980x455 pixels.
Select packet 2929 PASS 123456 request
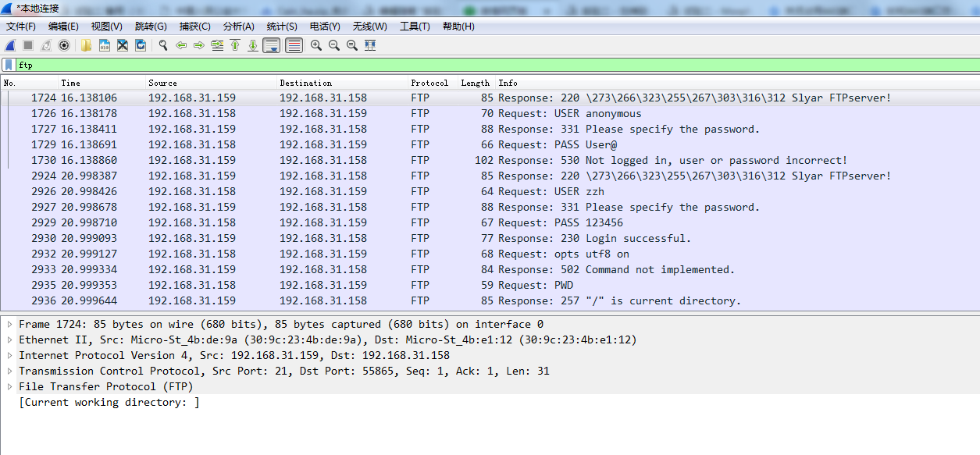[490, 222]
